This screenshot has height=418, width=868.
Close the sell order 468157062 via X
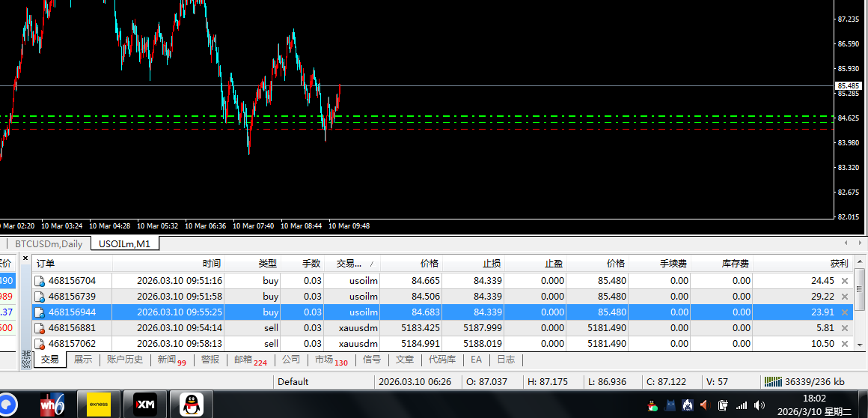coord(845,344)
